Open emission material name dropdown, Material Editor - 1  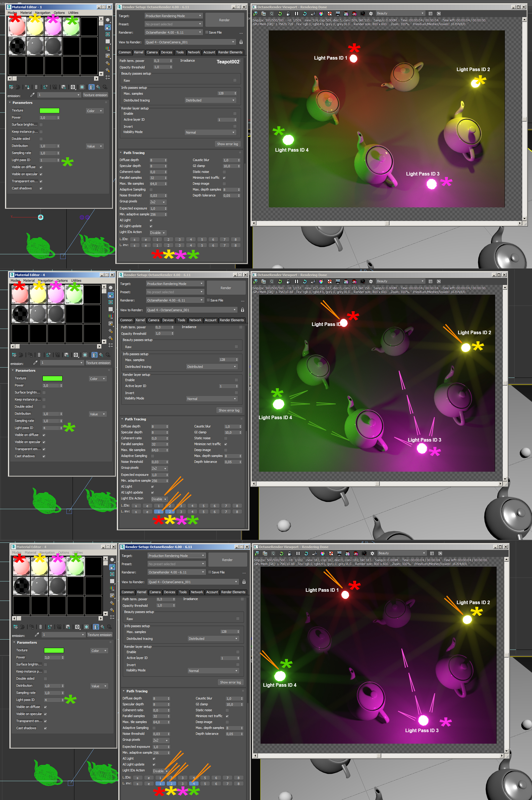pos(59,95)
